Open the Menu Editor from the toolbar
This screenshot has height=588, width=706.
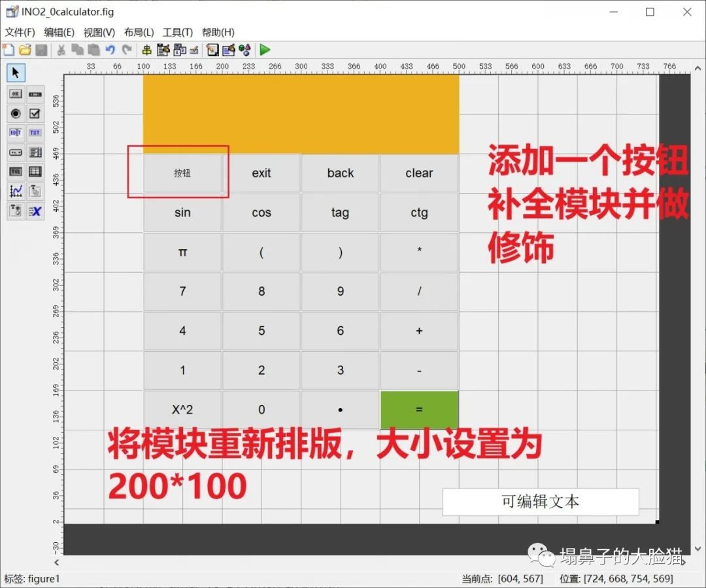click(x=163, y=50)
